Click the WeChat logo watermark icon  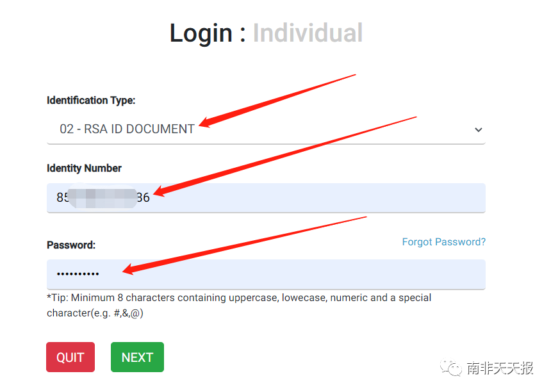click(451, 368)
